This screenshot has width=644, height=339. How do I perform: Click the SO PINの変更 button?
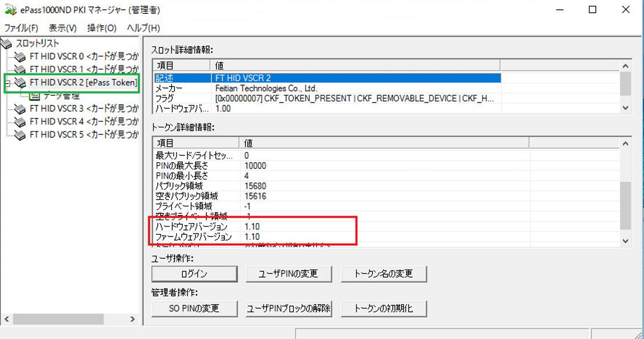(x=194, y=308)
